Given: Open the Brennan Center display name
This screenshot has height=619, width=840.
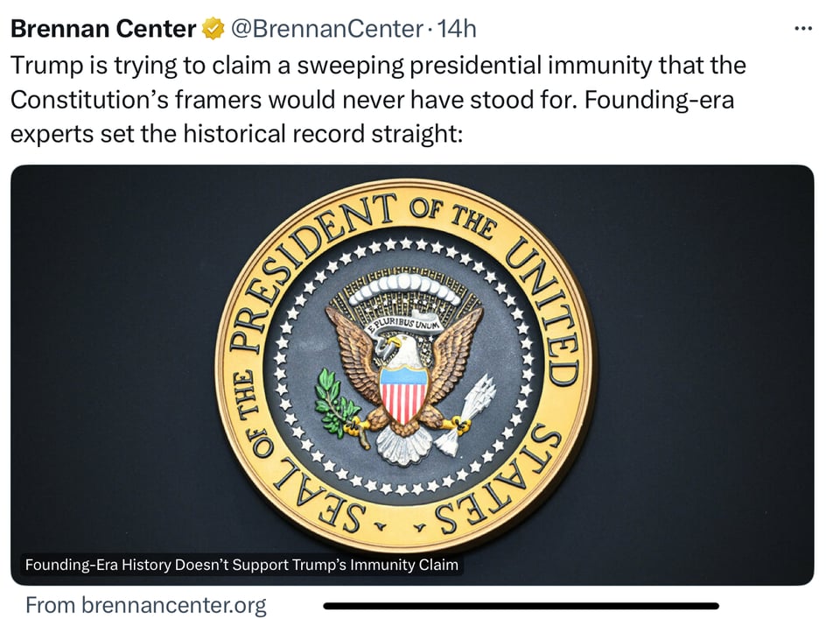Looking at the screenshot, I should [x=103, y=29].
